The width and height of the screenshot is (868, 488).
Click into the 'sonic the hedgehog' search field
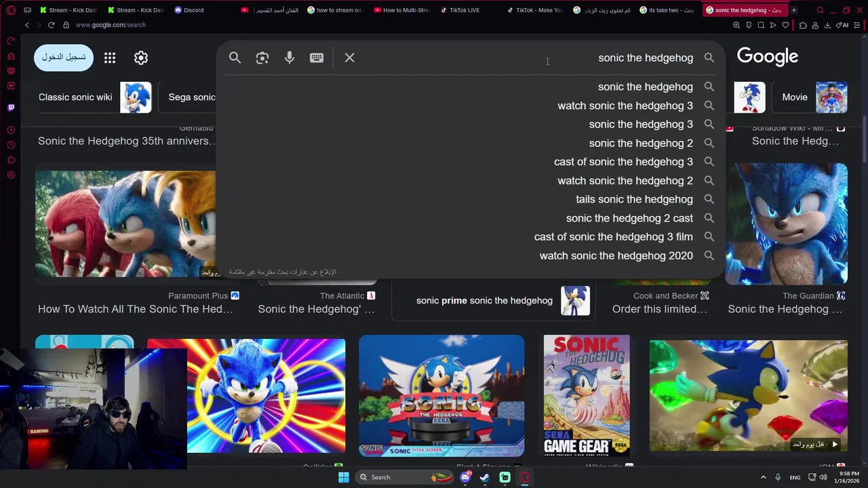point(529,58)
